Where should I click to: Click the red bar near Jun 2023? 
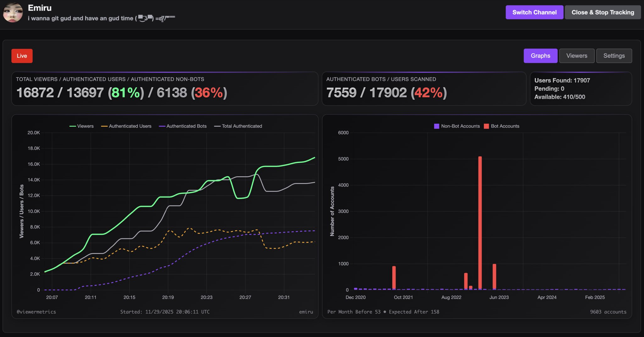pyautogui.click(x=494, y=277)
